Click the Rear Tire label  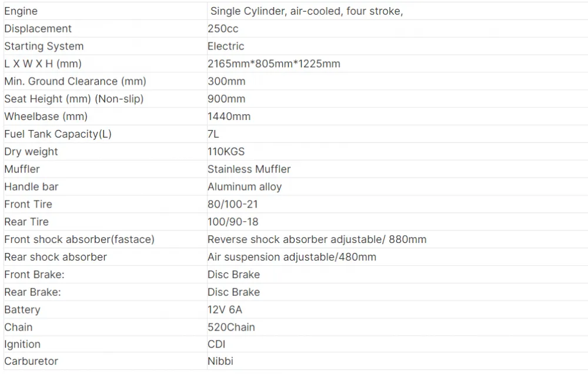26,222
